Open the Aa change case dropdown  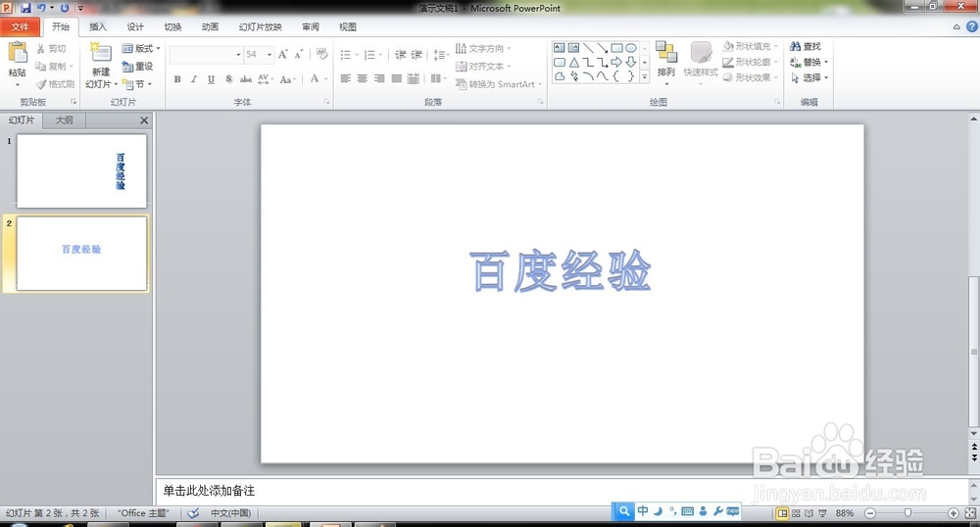click(287, 78)
